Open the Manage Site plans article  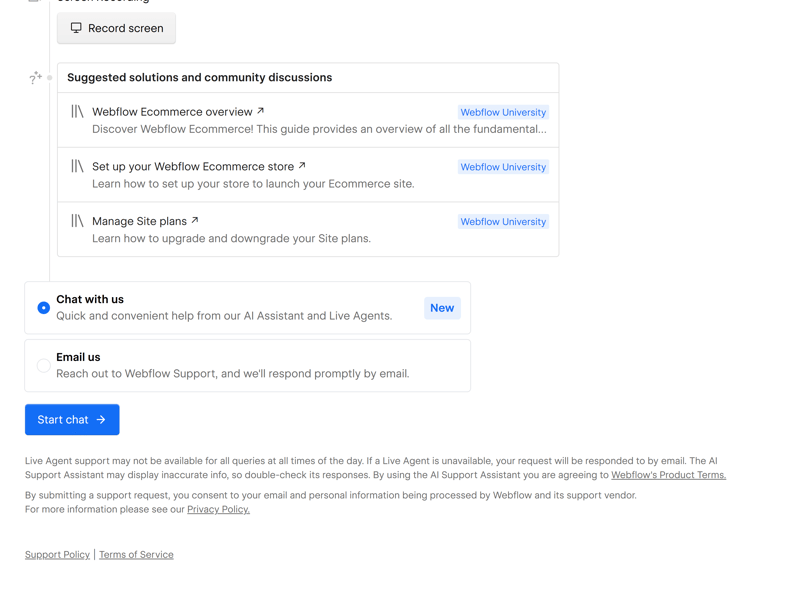click(x=139, y=221)
